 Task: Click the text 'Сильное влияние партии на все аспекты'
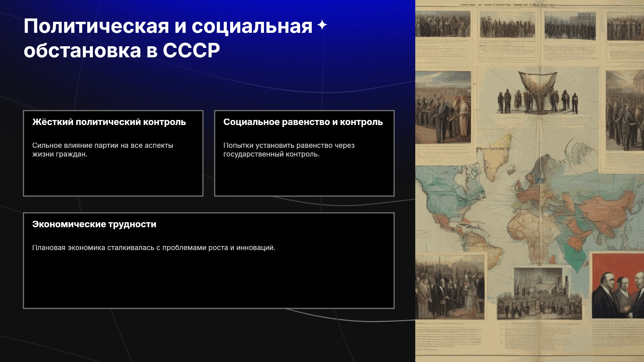(103, 145)
